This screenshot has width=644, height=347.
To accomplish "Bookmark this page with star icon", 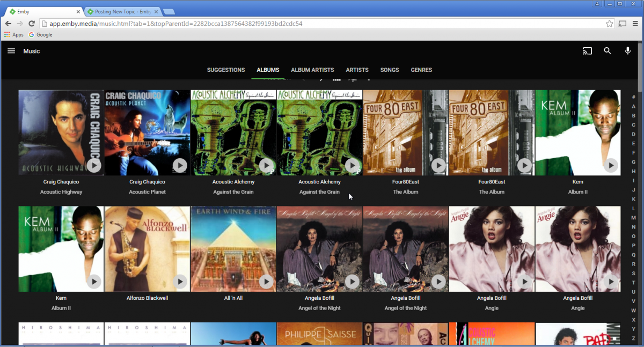I will coord(610,24).
